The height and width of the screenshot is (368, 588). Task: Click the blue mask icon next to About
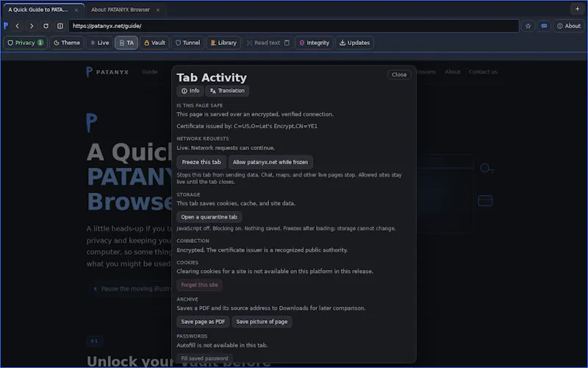click(x=544, y=26)
